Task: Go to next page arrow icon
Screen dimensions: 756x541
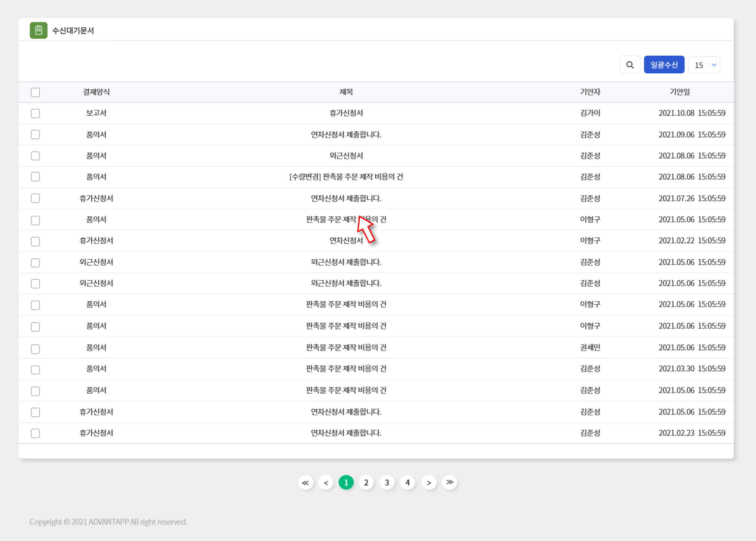Action: 429,483
